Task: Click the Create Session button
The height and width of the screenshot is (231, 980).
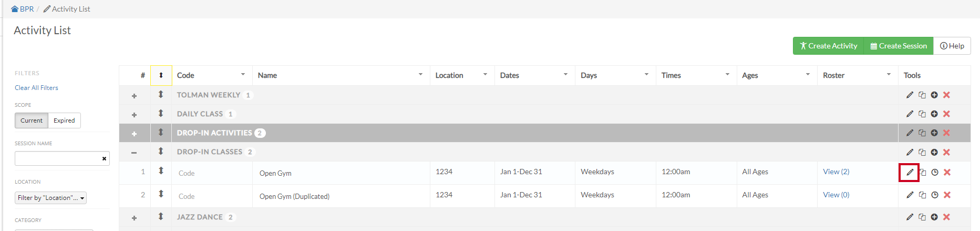Action: [x=899, y=46]
